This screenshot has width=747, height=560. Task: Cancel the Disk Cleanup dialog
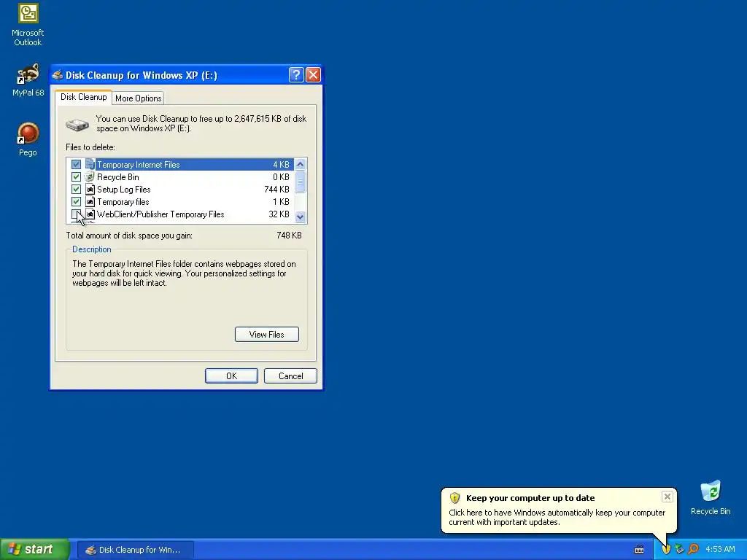coord(290,376)
